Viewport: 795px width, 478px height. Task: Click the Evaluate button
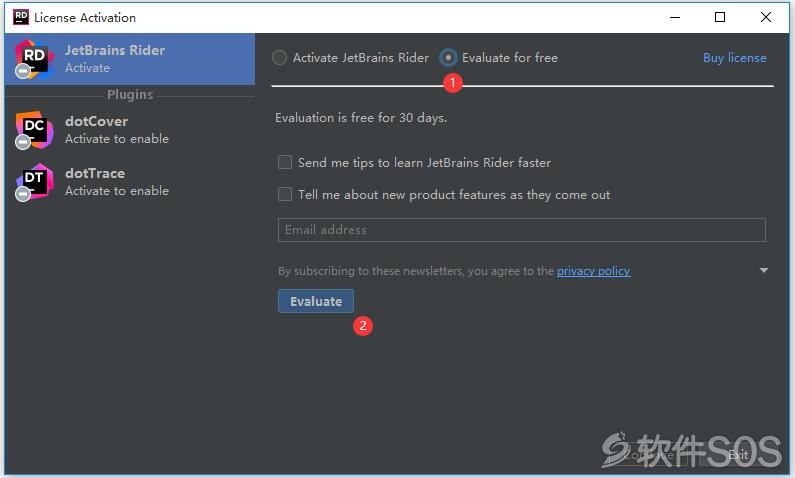(x=316, y=301)
